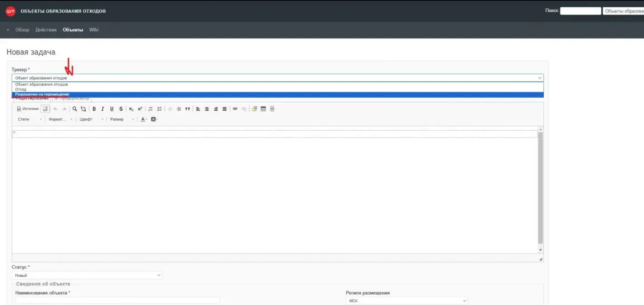Open the Wiki menu item
This screenshot has width=644, height=305.
pos(94,30)
